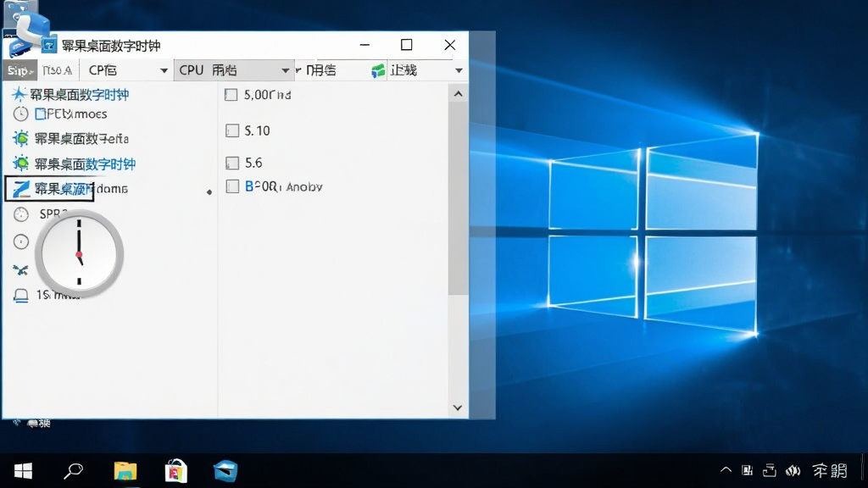Click the clock icon beside SPR
The width and height of the screenshot is (868, 488).
[x=21, y=214]
